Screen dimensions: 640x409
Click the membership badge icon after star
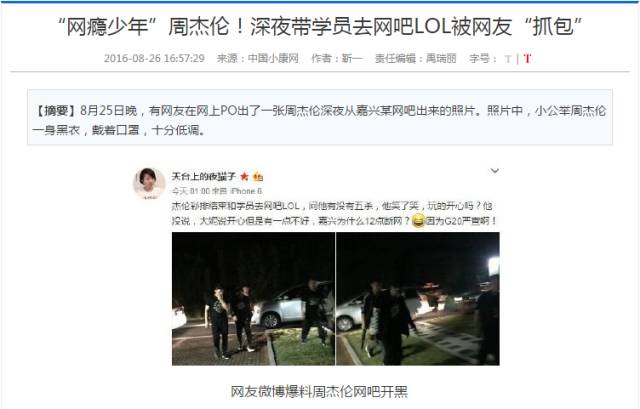tap(258, 177)
